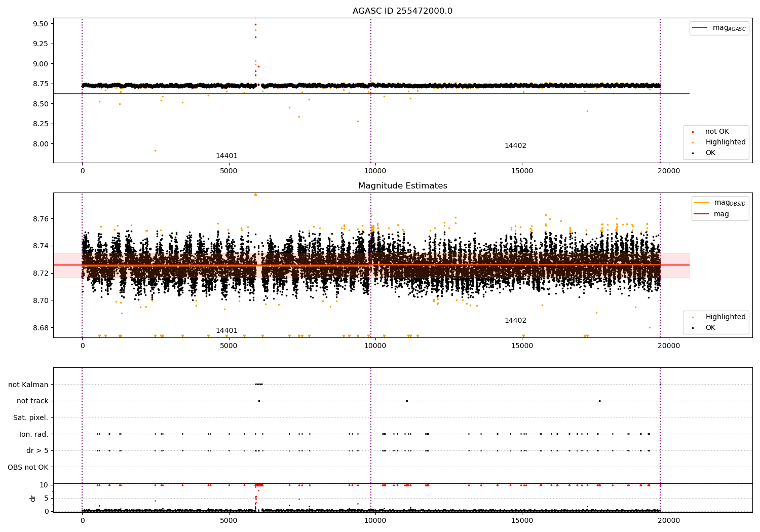This screenshot has width=760, height=532.
Task: Click the 8.72 y-axis tick label
Action: pyautogui.click(x=40, y=274)
